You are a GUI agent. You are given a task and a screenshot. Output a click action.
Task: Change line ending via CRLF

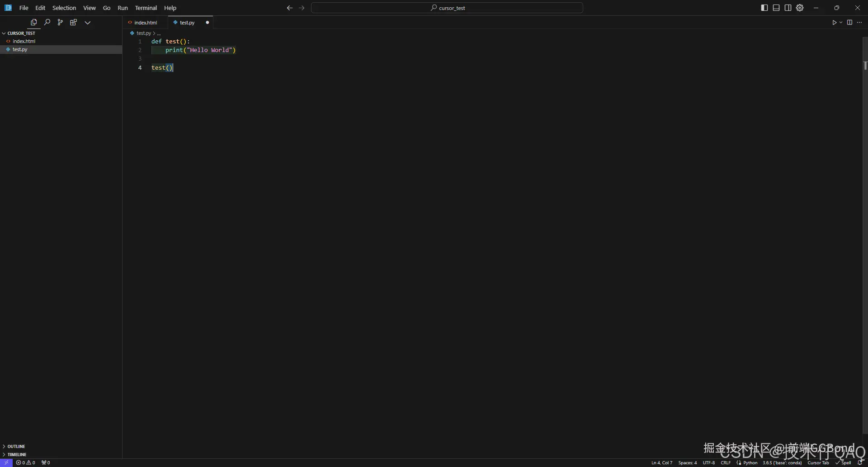726,462
